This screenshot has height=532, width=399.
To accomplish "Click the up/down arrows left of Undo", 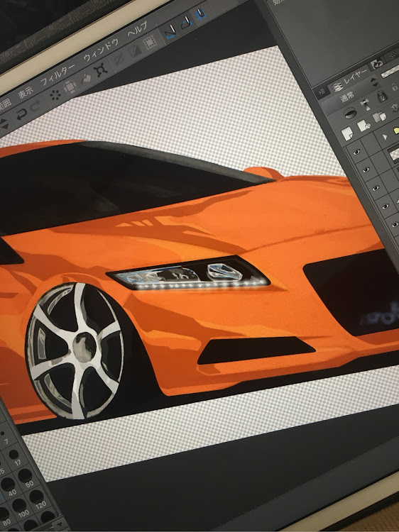I will [4, 123].
